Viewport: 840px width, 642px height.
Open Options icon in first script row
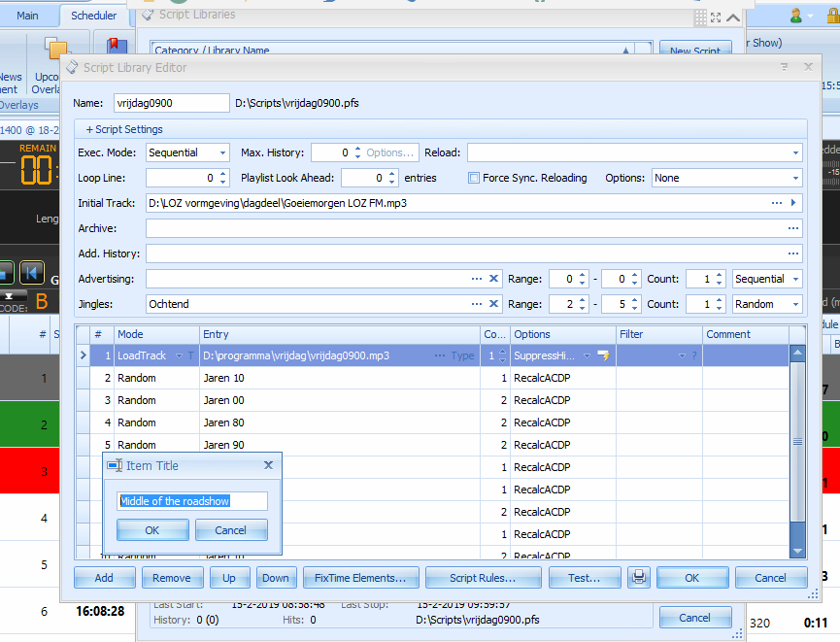click(602, 356)
